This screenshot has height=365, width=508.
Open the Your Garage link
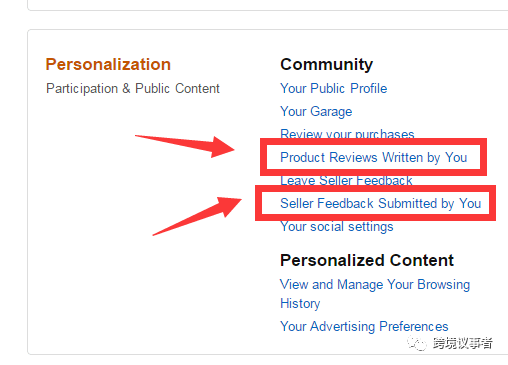click(316, 112)
